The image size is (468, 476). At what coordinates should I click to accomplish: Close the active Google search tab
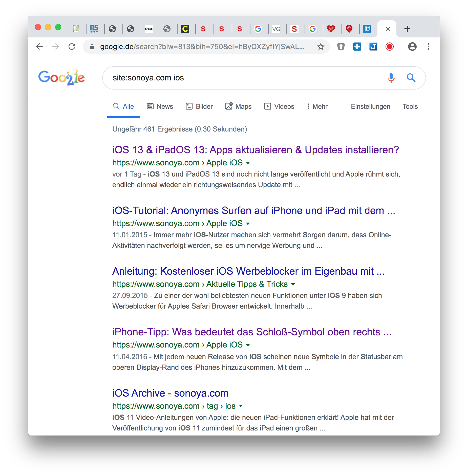(388, 29)
